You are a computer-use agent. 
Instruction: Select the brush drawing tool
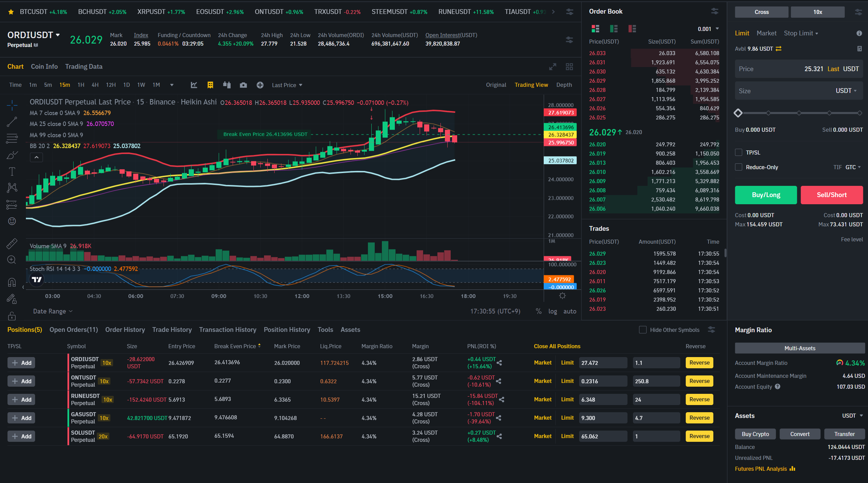coord(12,155)
